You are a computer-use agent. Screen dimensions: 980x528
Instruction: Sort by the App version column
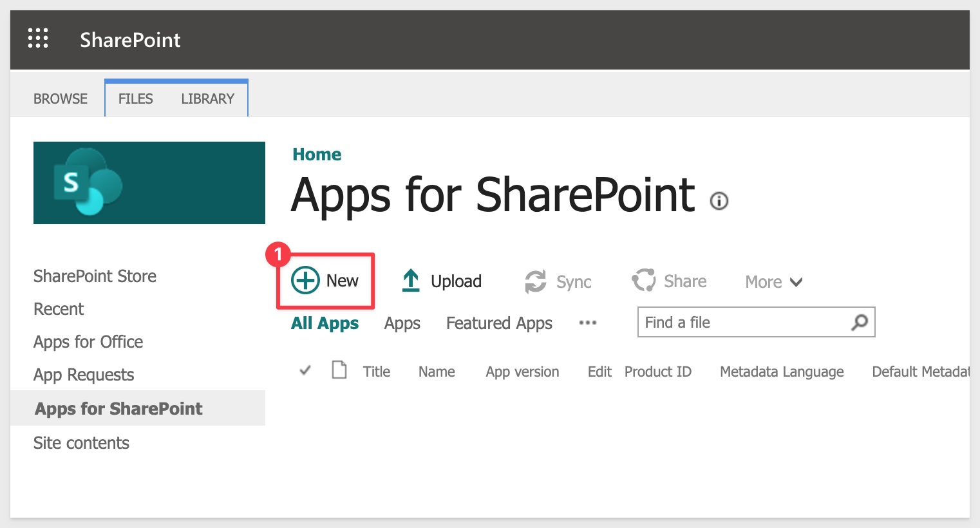(522, 372)
